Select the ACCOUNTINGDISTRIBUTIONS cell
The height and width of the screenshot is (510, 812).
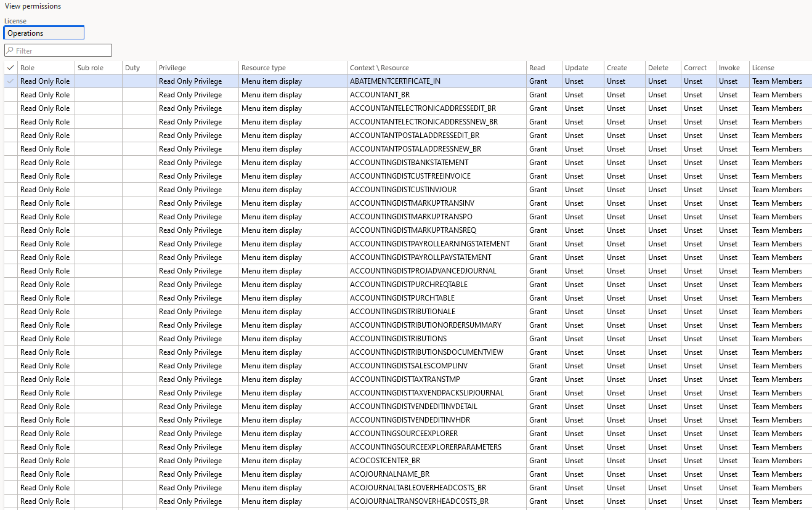point(437,339)
